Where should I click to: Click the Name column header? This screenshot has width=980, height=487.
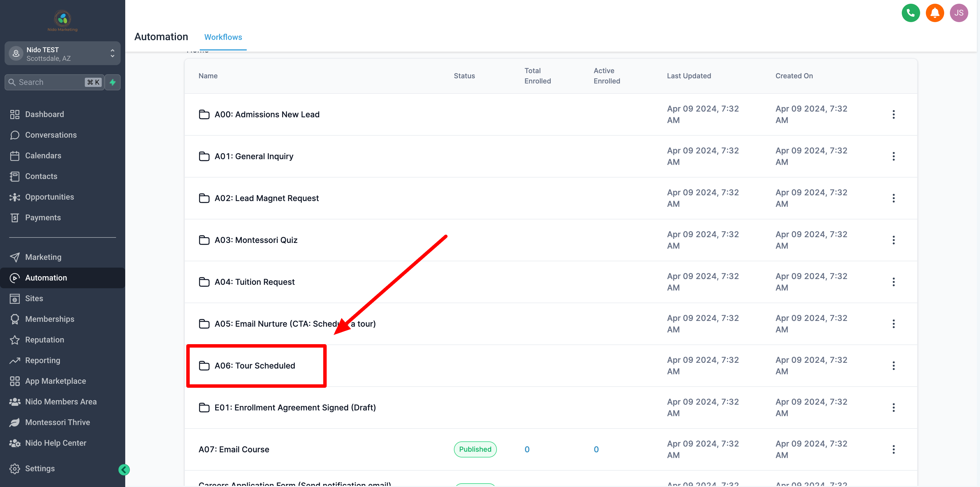pos(208,76)
